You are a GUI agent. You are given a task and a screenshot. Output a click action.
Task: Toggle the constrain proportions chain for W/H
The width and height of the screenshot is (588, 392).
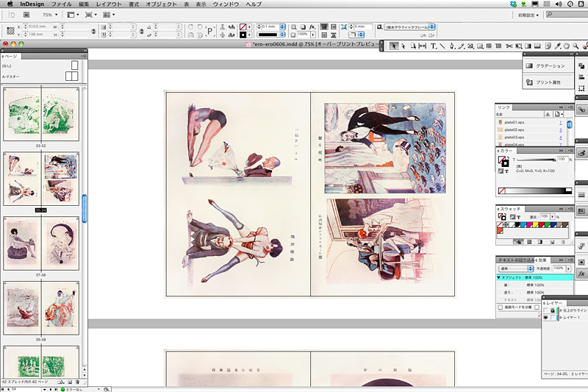coord(93,31)
